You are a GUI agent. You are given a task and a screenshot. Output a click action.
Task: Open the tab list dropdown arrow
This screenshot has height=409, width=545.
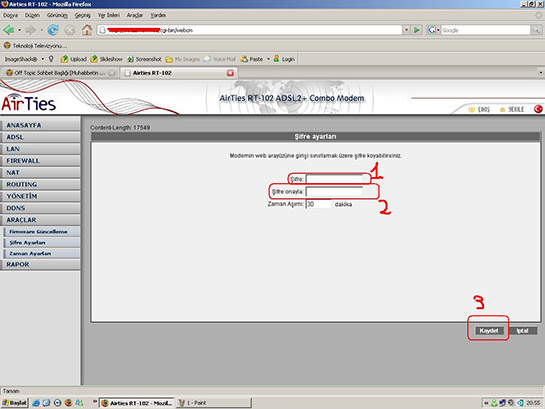click(540, 73)
